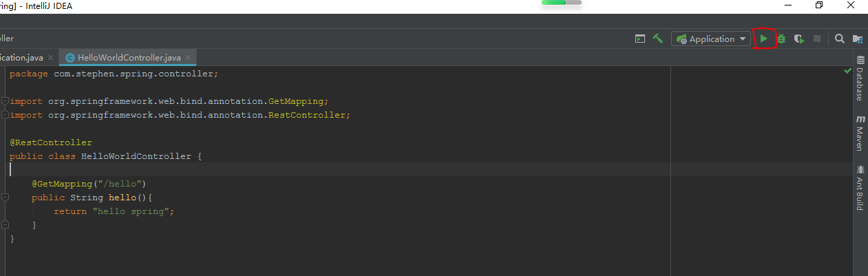Click the hello() method closing fold marker

pyautogui.click(x=5, y=225)
